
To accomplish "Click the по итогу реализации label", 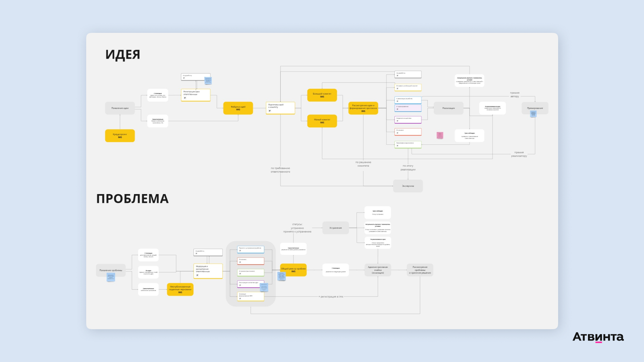I will [x=408, y=168].
